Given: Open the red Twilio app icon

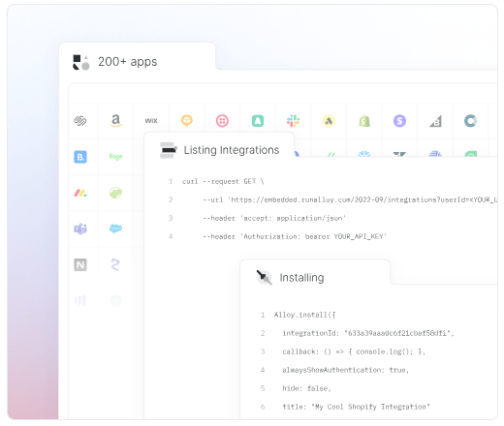Looking at the screenshot, I should coord(222,121).
